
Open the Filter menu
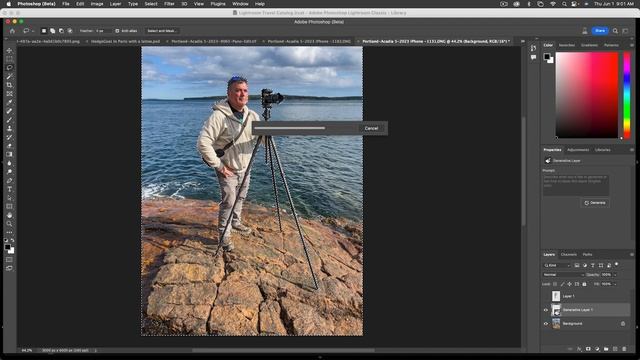point(169,4)
